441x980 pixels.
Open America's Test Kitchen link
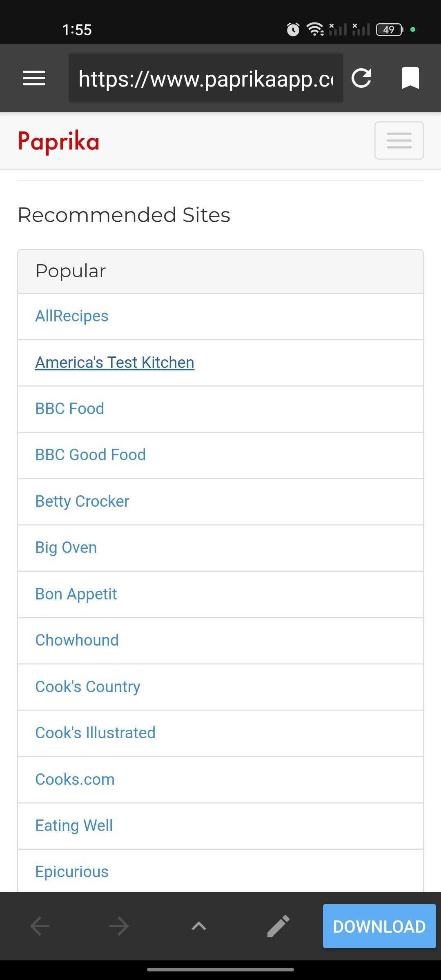(x=115, y=363)
